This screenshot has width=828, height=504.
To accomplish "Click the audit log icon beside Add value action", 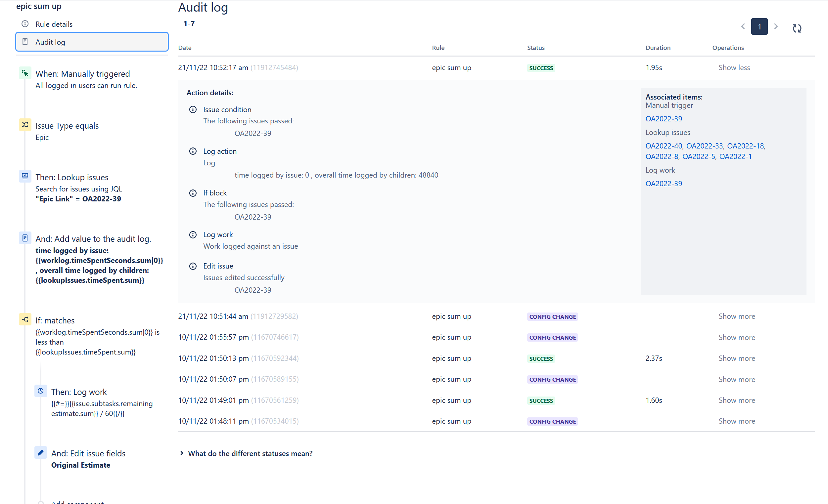I will click(25, 238).
